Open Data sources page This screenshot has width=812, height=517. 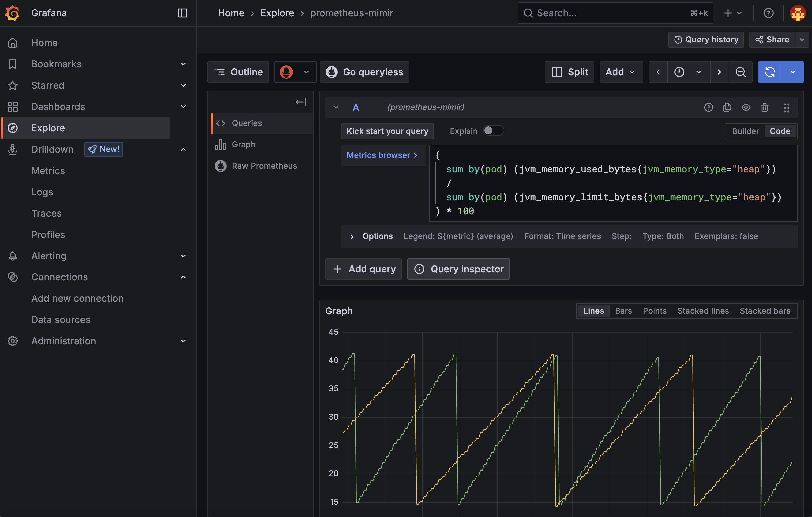[x=61, y=319]
